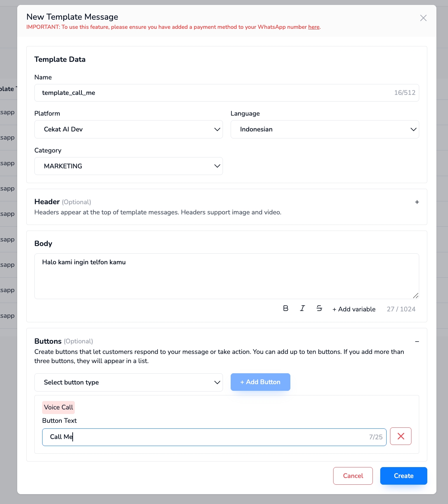
Task: Open the payment method 'here' link
Action: 314,27
